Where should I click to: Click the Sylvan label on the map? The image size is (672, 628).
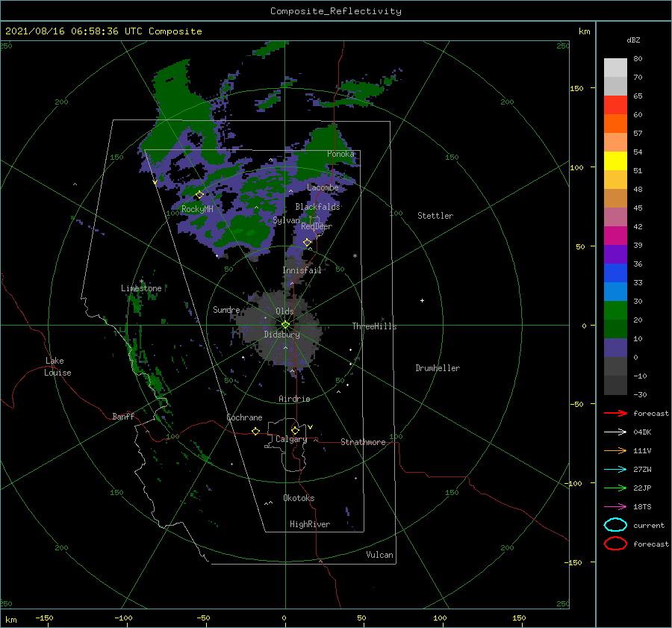point(286,220)
